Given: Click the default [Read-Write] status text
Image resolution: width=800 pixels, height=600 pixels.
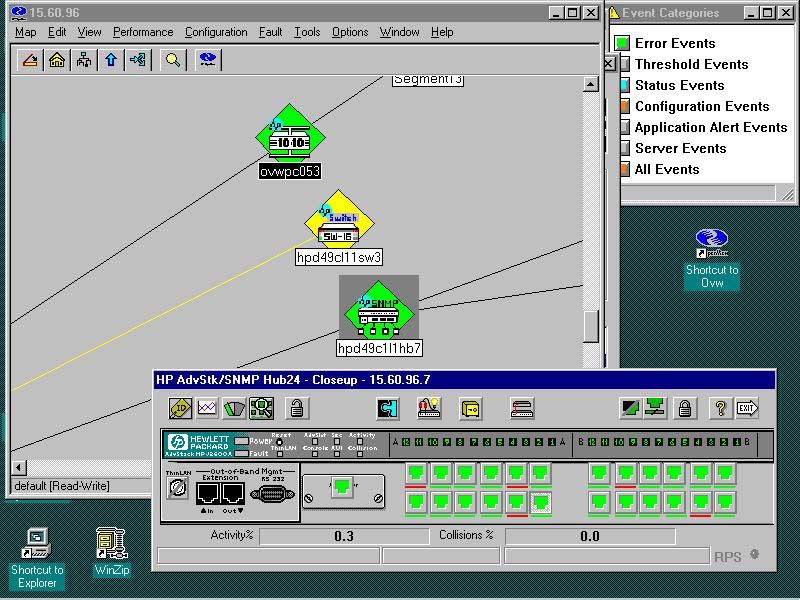Looking at the screenshot, I should (62, 486).
